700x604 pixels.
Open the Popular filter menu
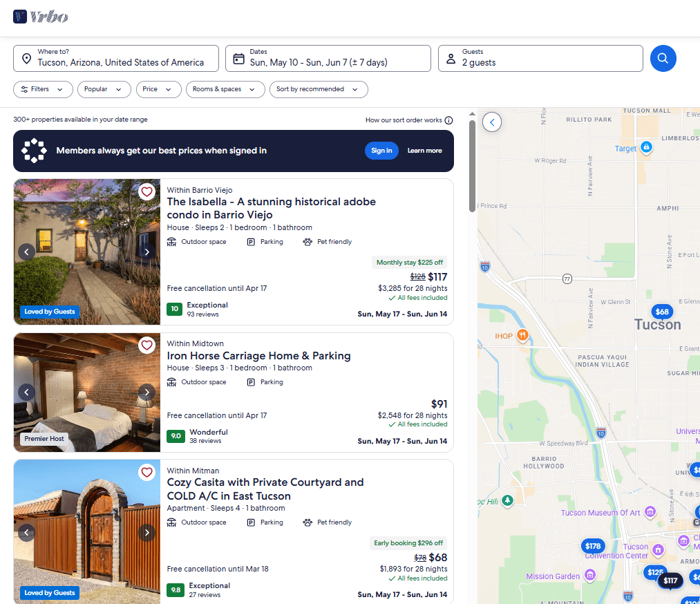point(104,89)
